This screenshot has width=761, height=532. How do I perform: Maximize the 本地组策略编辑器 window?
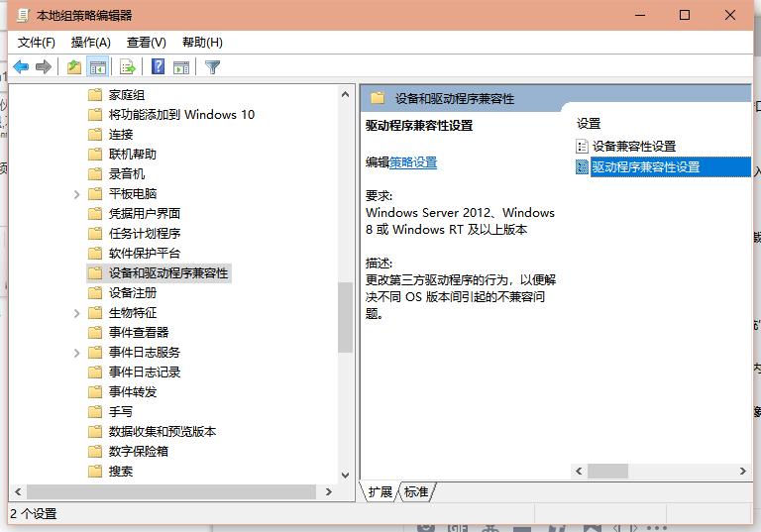(x=685, y=15)
